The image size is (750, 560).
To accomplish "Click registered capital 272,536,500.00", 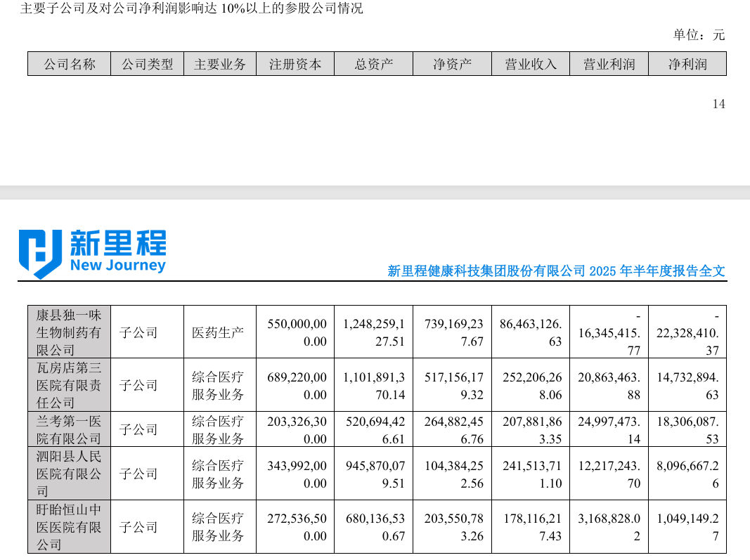I will tap(297, 527).
